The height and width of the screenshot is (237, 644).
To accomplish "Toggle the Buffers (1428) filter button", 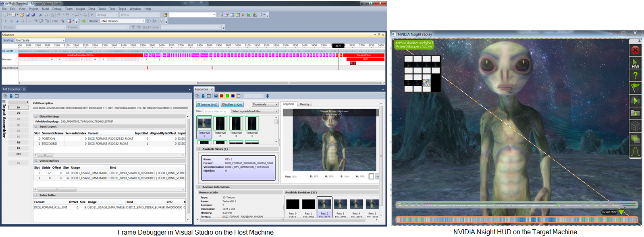I will (232, 104).
